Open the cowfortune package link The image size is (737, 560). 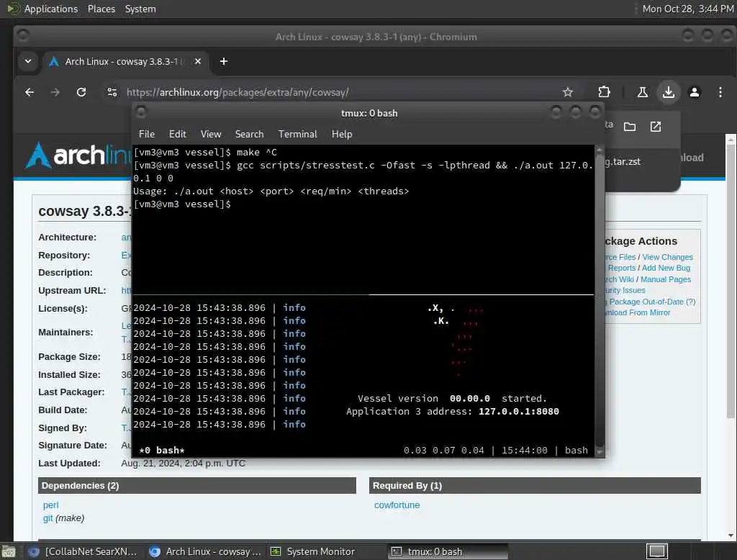tap(397, 505)
